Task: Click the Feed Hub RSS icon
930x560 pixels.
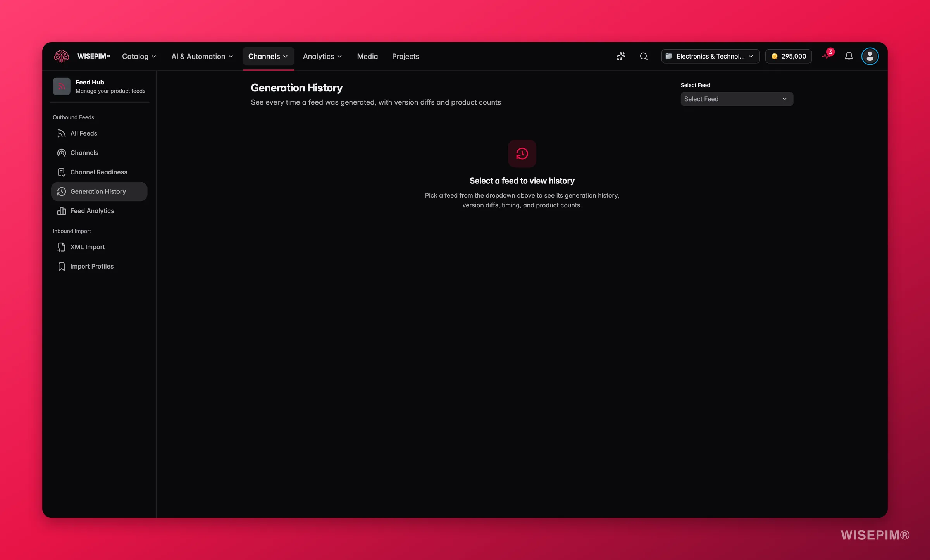Action: 61,86
